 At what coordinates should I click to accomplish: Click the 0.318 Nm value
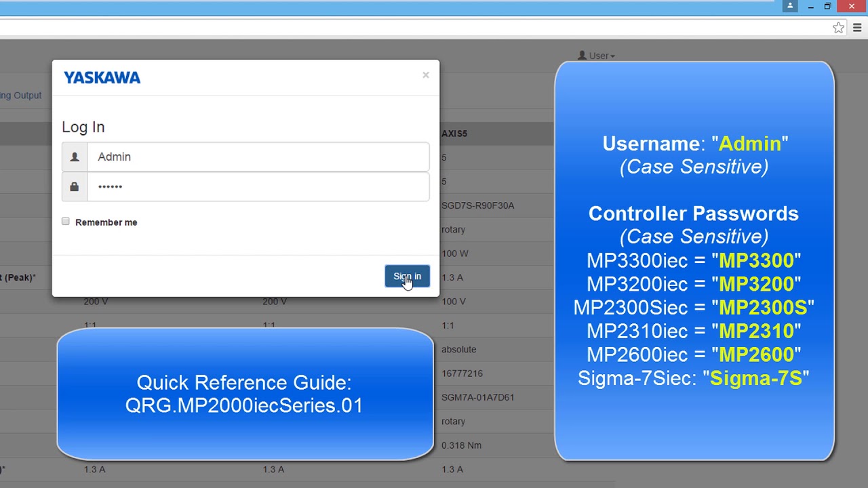461,445
